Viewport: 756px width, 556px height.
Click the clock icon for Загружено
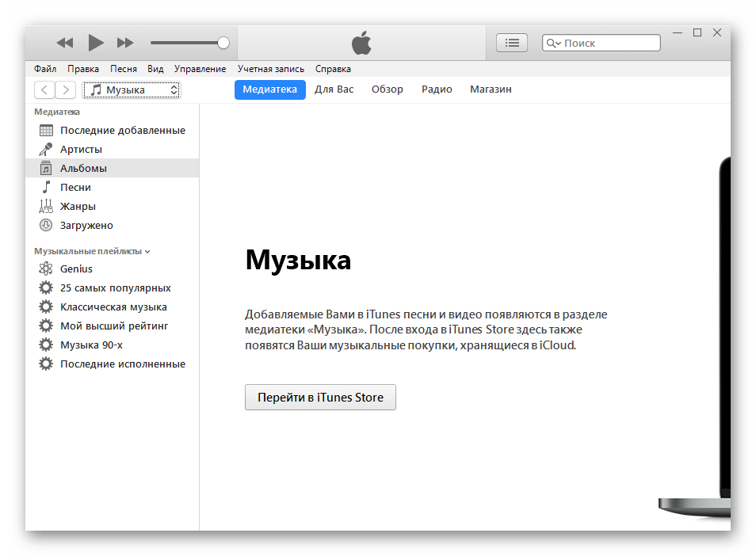click(46, 226)
